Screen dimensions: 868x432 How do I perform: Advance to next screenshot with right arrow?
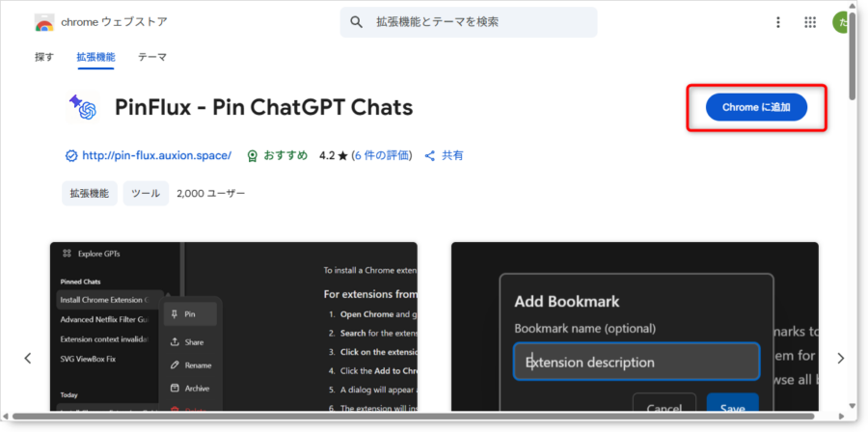tap(840, 358)
